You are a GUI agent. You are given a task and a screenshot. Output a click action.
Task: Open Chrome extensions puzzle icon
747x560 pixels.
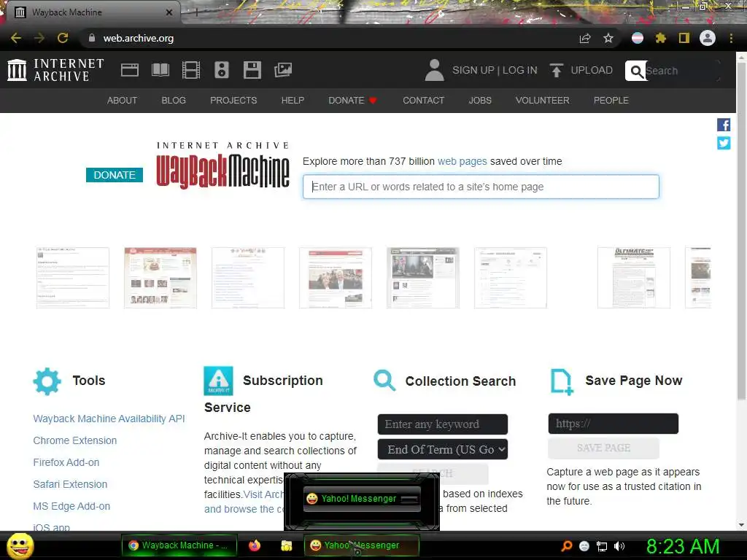click(x=661, y=38)
